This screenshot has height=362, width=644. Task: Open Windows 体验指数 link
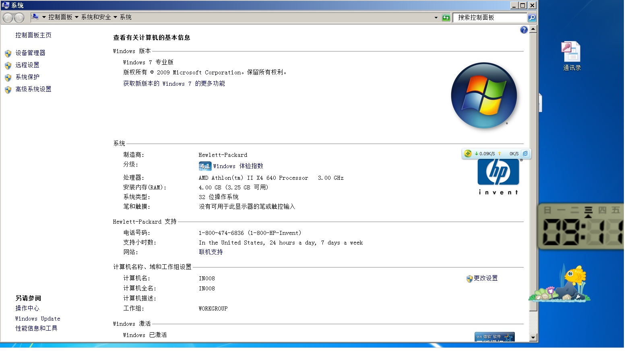(238, 166)
